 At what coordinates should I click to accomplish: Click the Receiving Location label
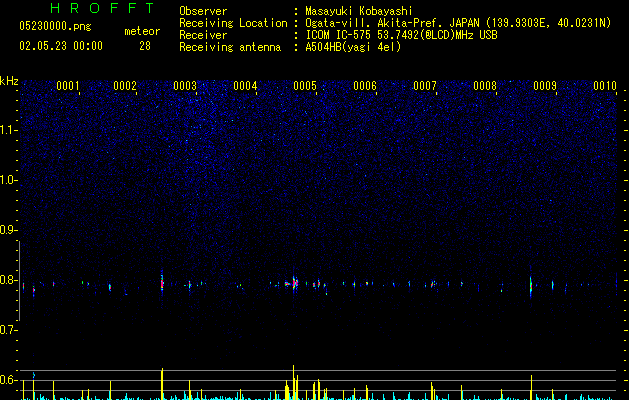point(233,23)
